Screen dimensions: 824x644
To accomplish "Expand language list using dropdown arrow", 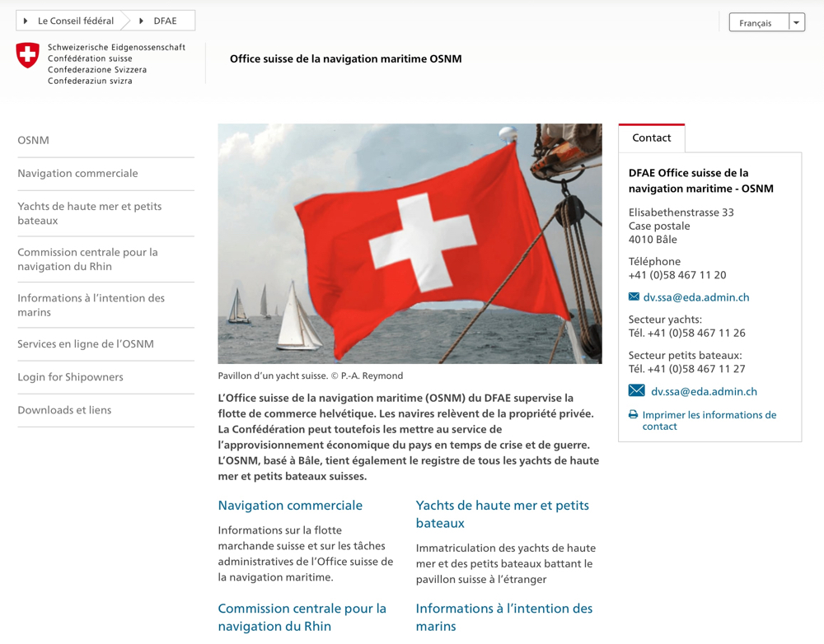I will tap(796, 23).
